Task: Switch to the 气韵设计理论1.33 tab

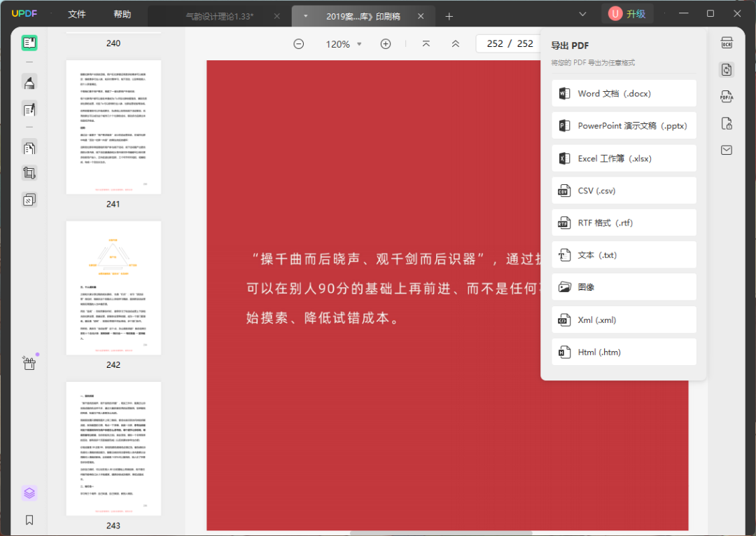Action: tap(220, 16)
